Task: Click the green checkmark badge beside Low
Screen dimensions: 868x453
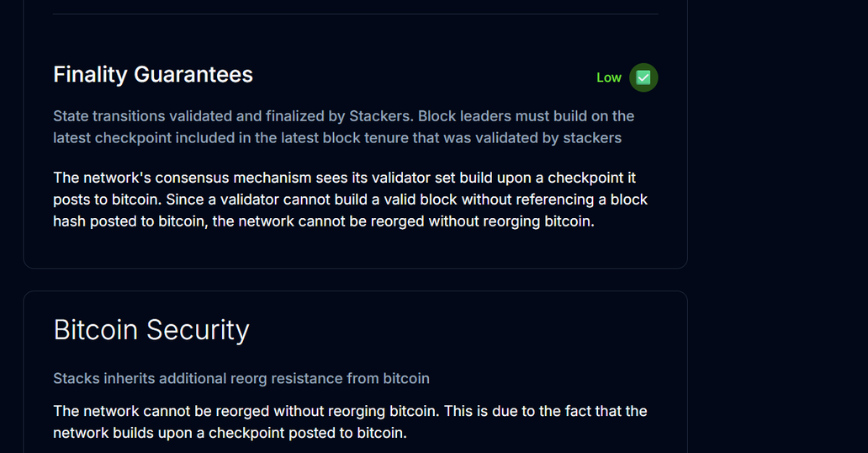Action: pyautogui.click(x=643, y=77)
